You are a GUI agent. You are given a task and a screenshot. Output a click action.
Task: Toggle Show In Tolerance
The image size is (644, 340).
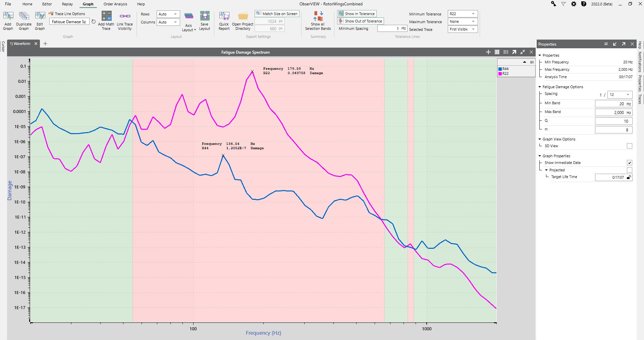pos(357,14)
